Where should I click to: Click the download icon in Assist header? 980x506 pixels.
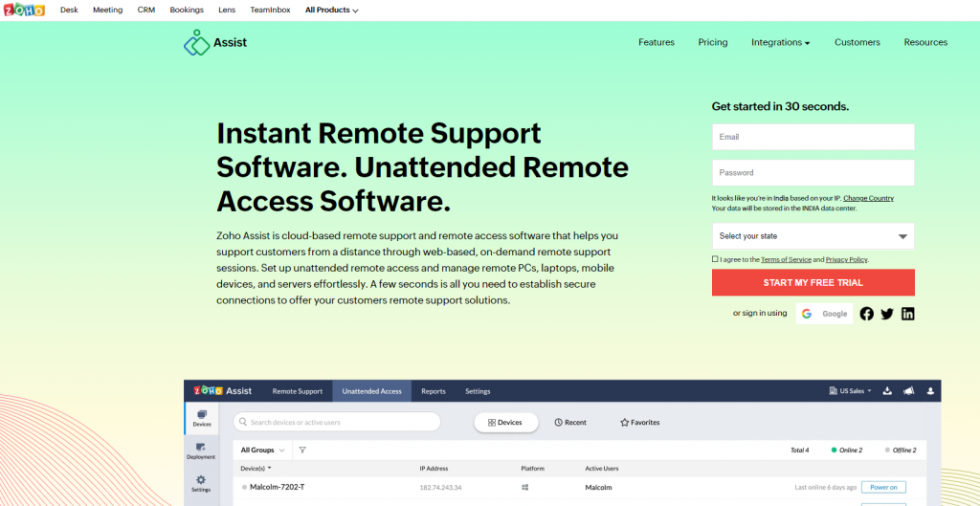coord(887,391)
